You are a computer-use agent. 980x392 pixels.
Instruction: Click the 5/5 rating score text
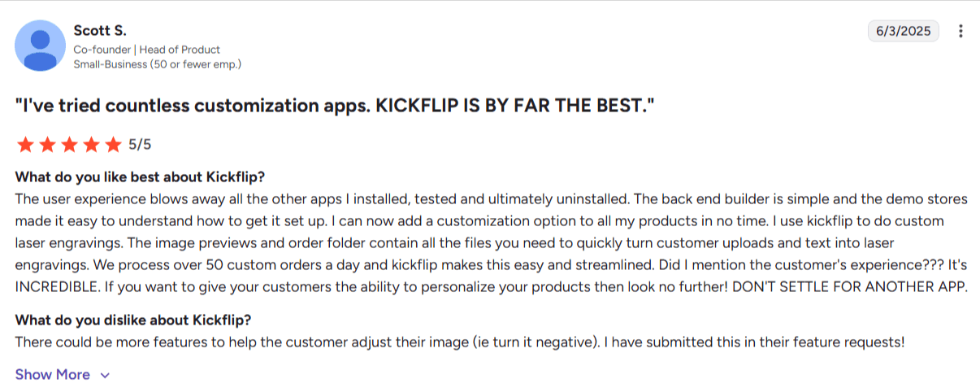(x=140, y=145)
